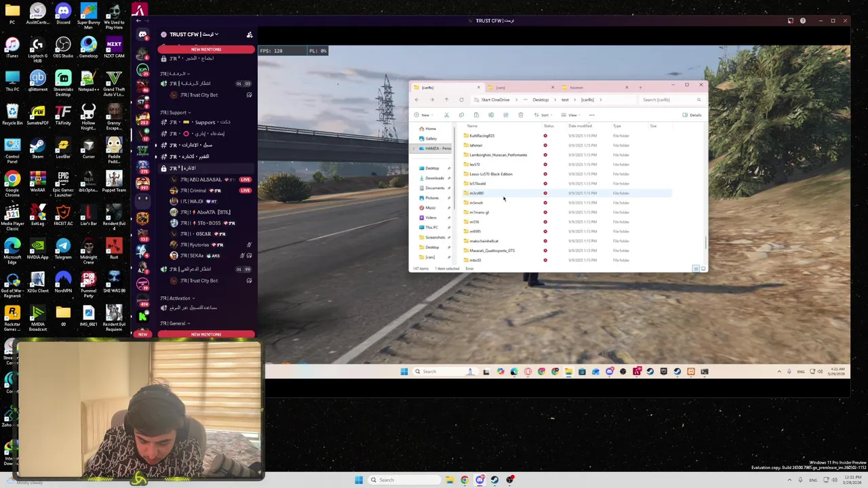Click Cut icon in File Explorer toolbar
Viewport: 868px width, 488px height.
click(x=446, y=115)
